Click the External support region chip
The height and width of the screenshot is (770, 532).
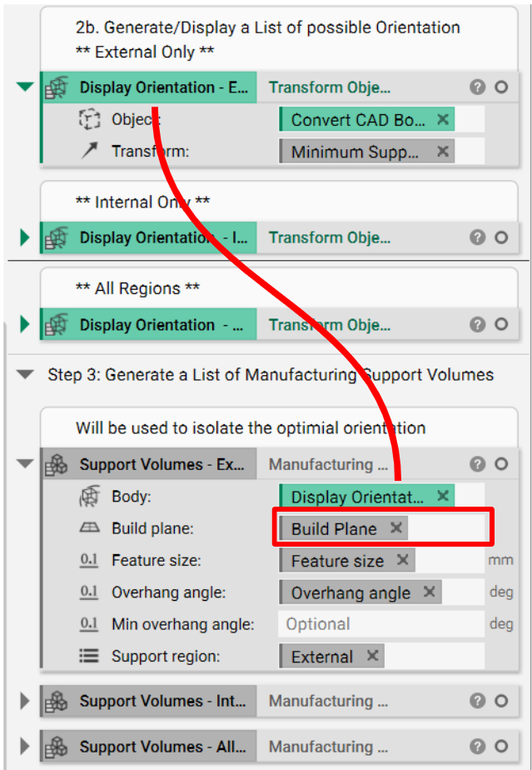pos(321,657)
